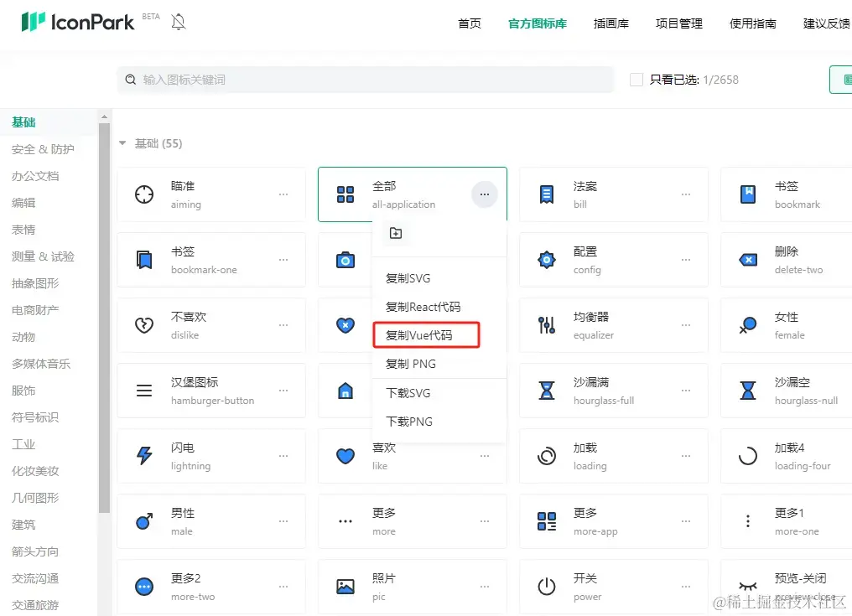Open the 插画库 navigation menu item
Screen dimensions: 852x616
click(611, 23)
